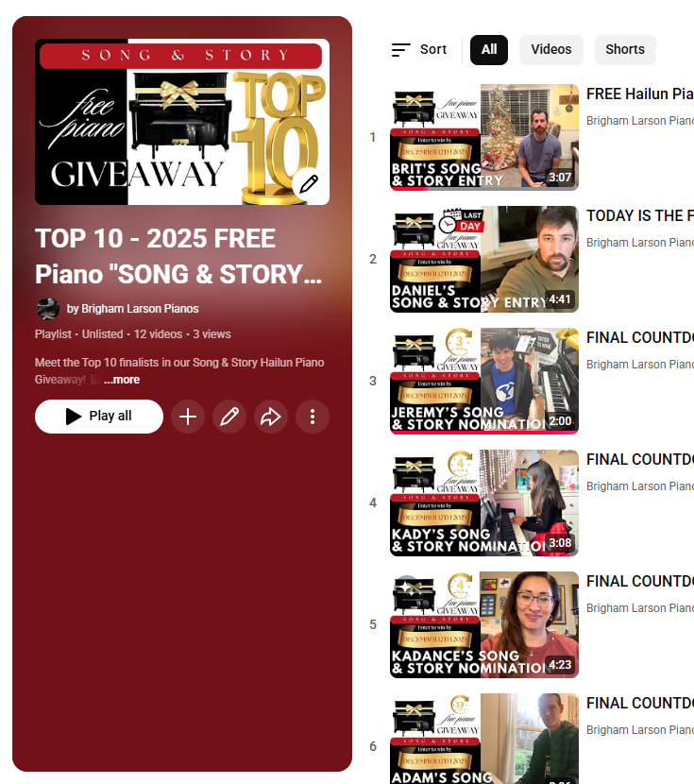Select the All filter chip
The image size is (694, 784).
[x=489, y=49]
